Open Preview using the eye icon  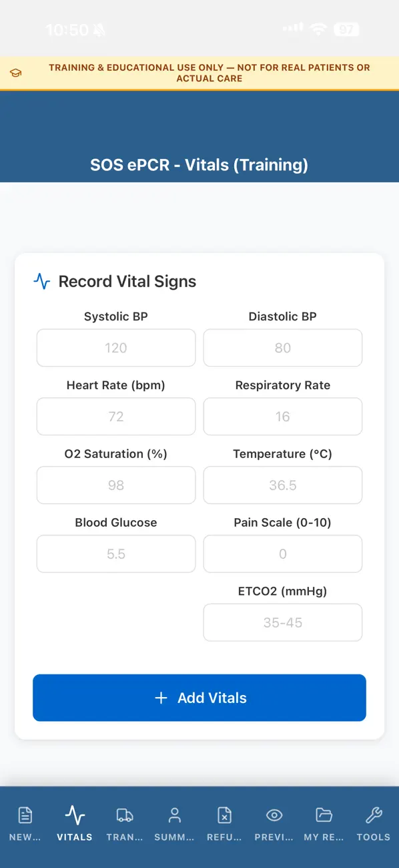[x=274, y=815]
